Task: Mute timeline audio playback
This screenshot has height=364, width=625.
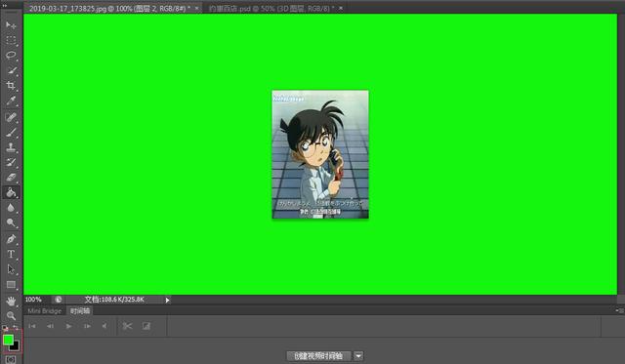Action: click(x=104, y=326)
